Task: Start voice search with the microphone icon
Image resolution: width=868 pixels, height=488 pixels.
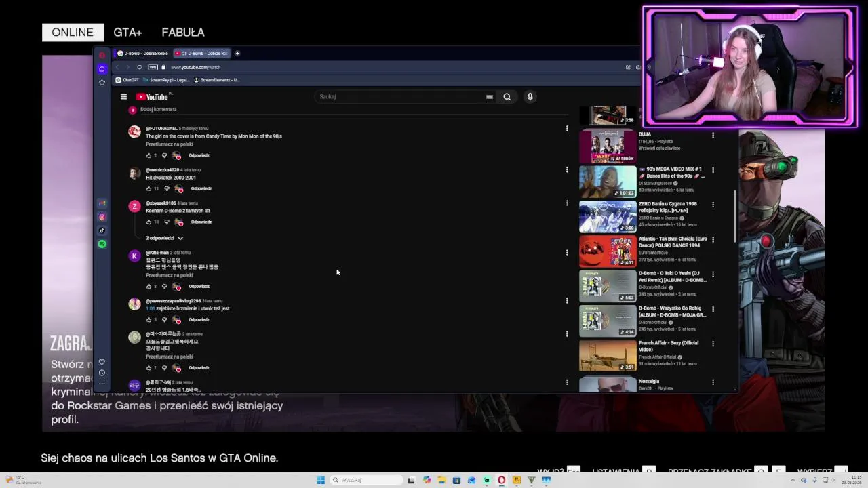Action: pos(530,96)
